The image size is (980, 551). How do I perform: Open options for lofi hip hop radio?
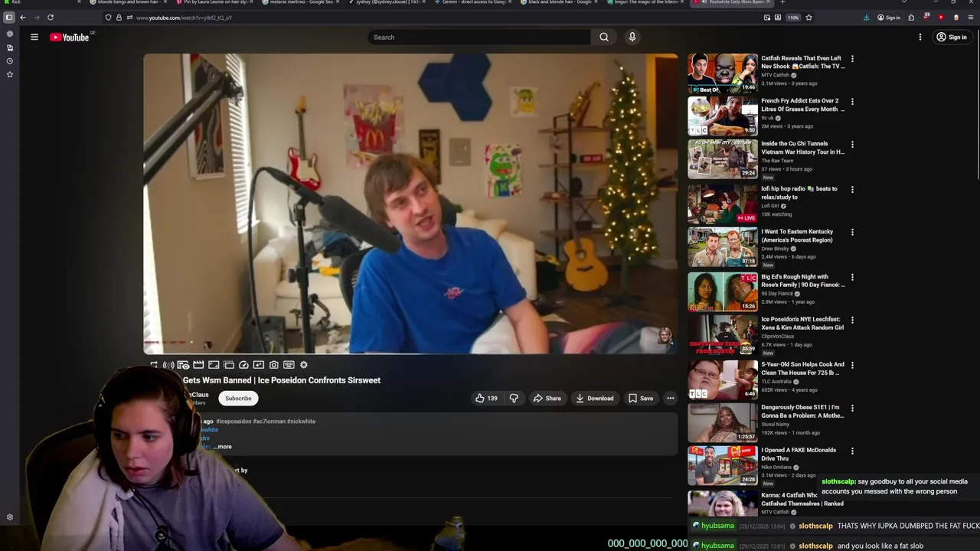coord(852,190)
